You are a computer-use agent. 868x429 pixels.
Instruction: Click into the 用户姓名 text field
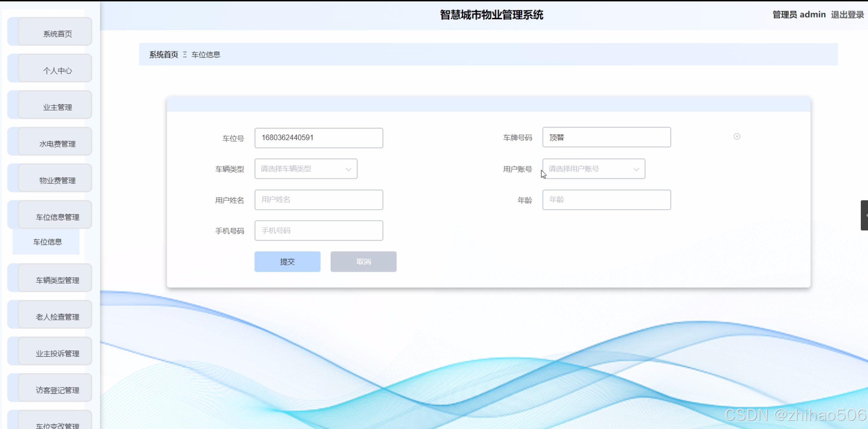[318, 200]
